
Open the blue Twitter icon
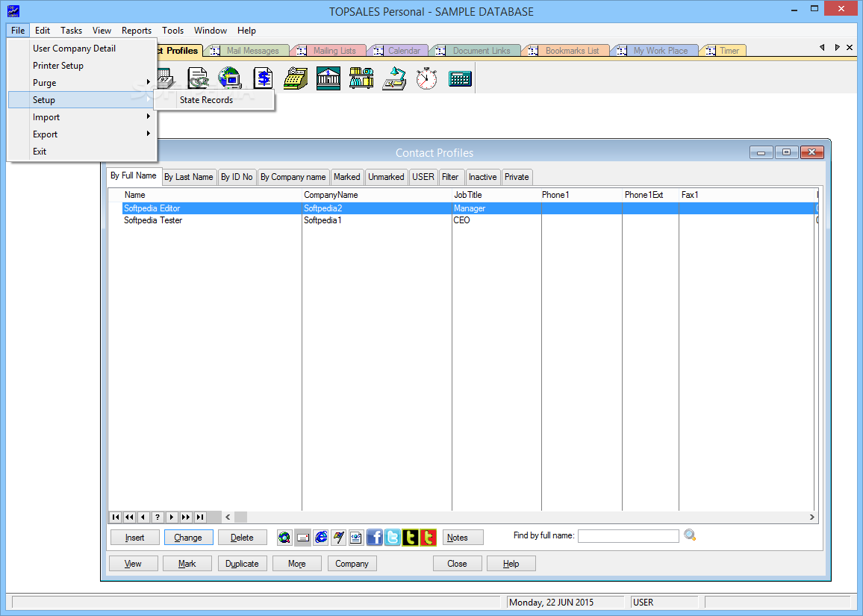click(x=393, y=538)
